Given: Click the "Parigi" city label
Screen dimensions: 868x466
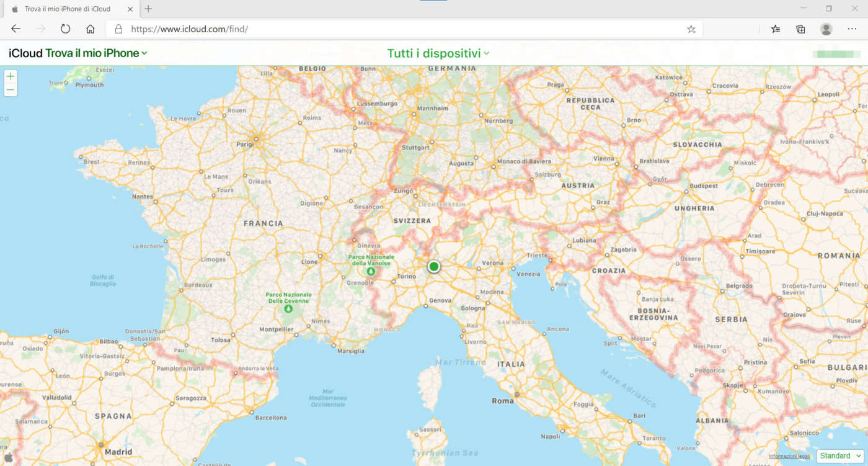Looking at the screenshot, I should click(245, 144).
